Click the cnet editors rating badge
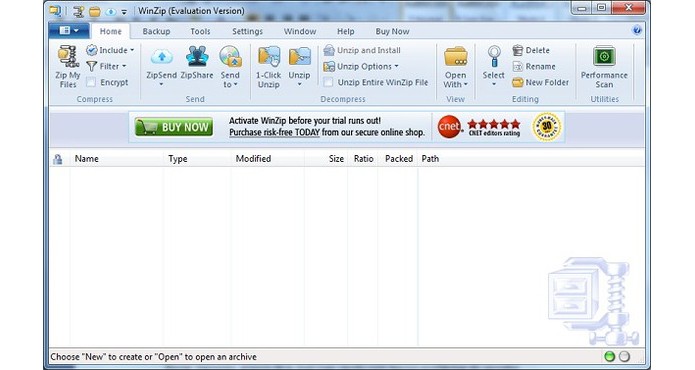695x370 pixels. pyautogui.click(x=479, y=127)
